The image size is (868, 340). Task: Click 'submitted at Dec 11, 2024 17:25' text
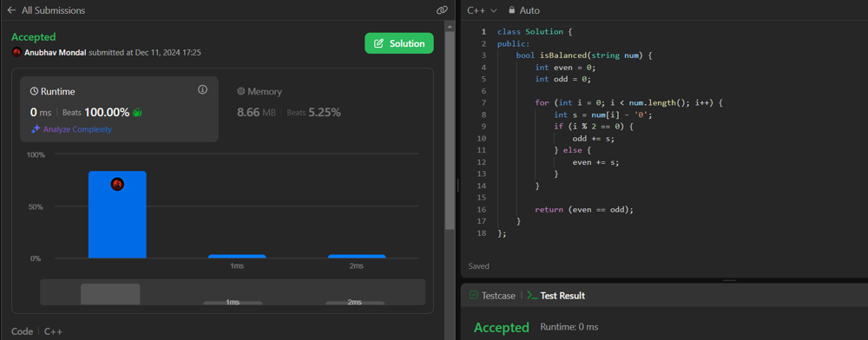145,53
